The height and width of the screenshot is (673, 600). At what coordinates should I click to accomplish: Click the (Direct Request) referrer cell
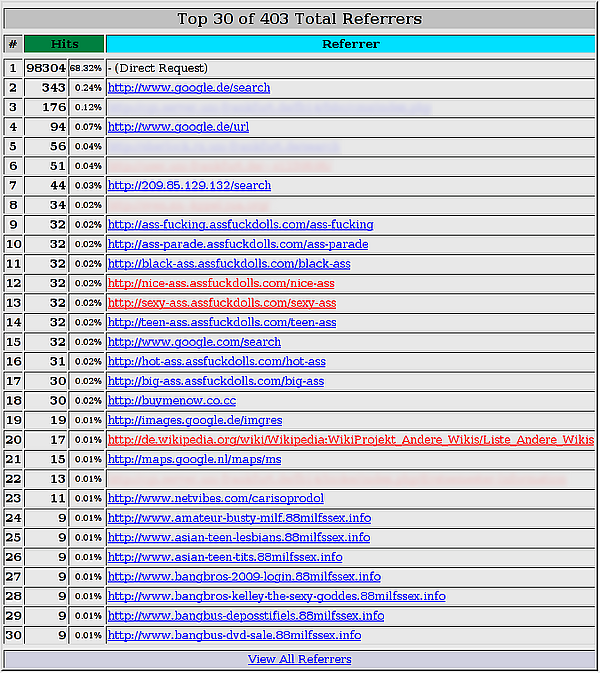(350, 68)
